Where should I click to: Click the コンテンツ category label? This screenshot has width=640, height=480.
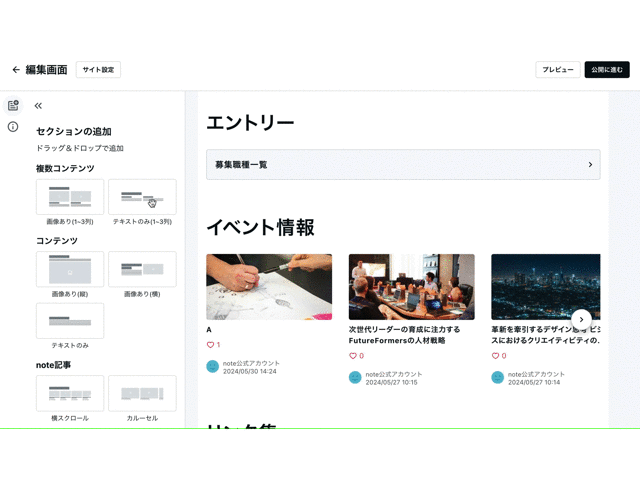57,241
